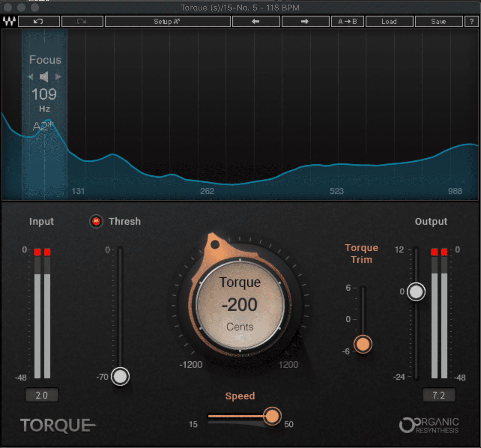
Task: Click the 109 focus frequency value
Action: (44, 94)
